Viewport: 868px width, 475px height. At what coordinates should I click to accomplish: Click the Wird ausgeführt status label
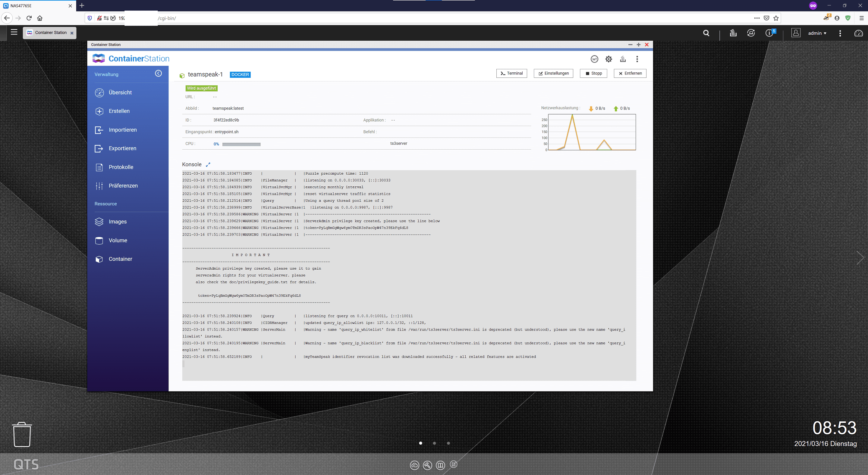click(202, 88)
